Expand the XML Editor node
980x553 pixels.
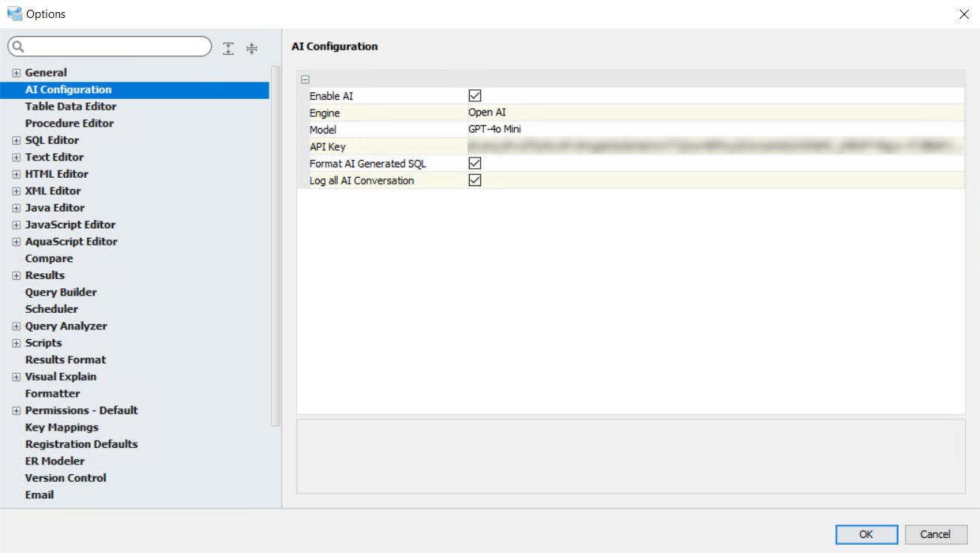[x=17, y=191]
